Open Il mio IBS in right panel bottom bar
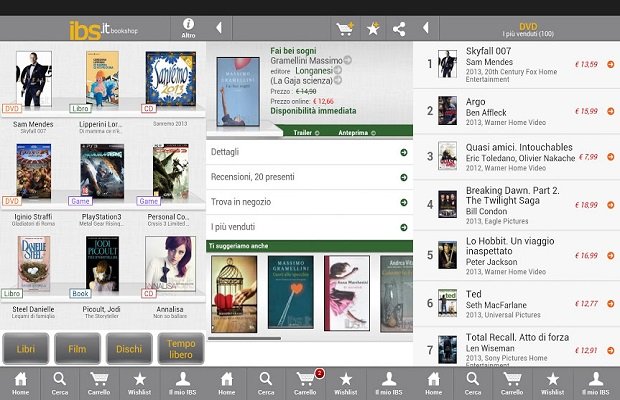The width and height of the screenshot is (620, 400). pyautogui.click(x=595, y=383)
